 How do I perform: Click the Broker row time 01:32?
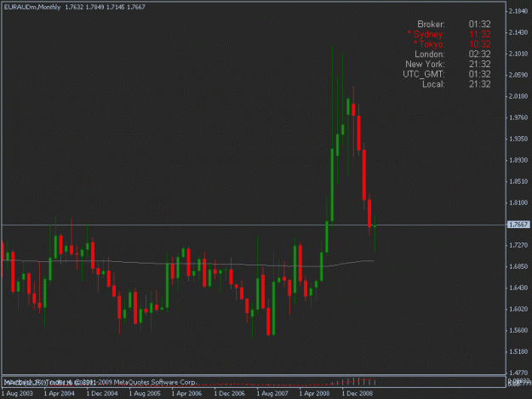point(480,24)
